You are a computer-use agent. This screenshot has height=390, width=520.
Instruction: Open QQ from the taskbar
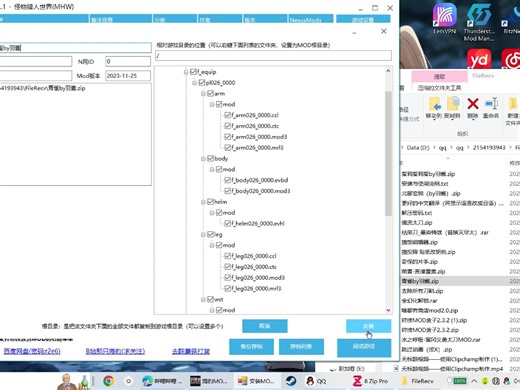coord(316,381)
